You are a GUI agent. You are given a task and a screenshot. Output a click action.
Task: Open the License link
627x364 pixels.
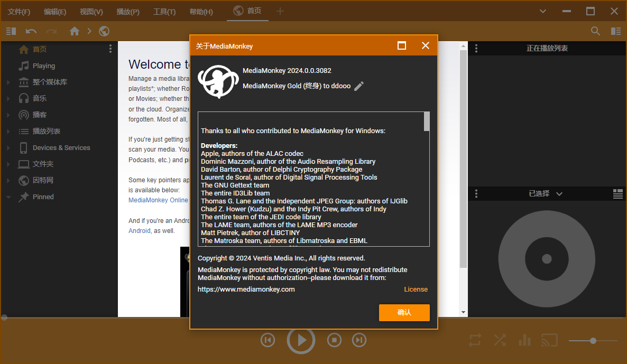tap(416, 290)
